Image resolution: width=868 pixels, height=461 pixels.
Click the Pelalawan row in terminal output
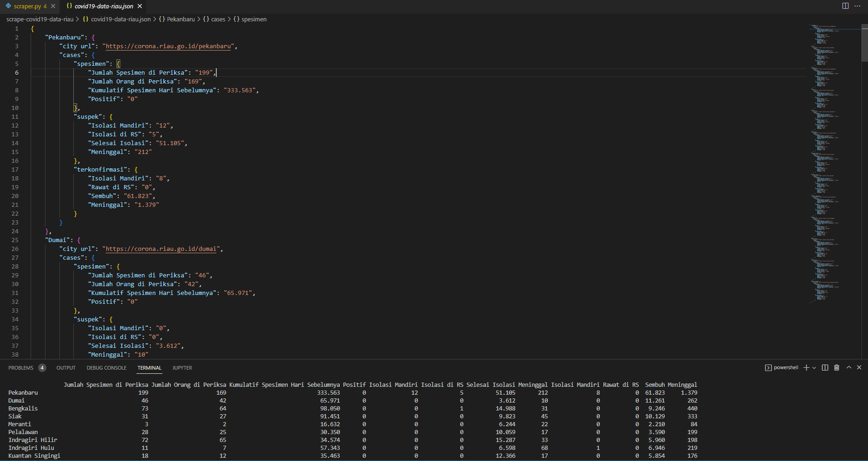pyautogui.click(x=353, y=432)
